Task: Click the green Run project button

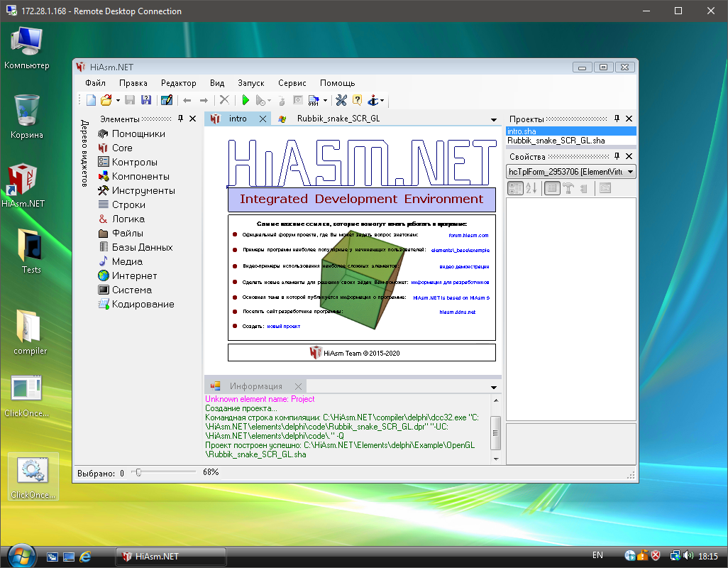Action: [x=246, y=101]
